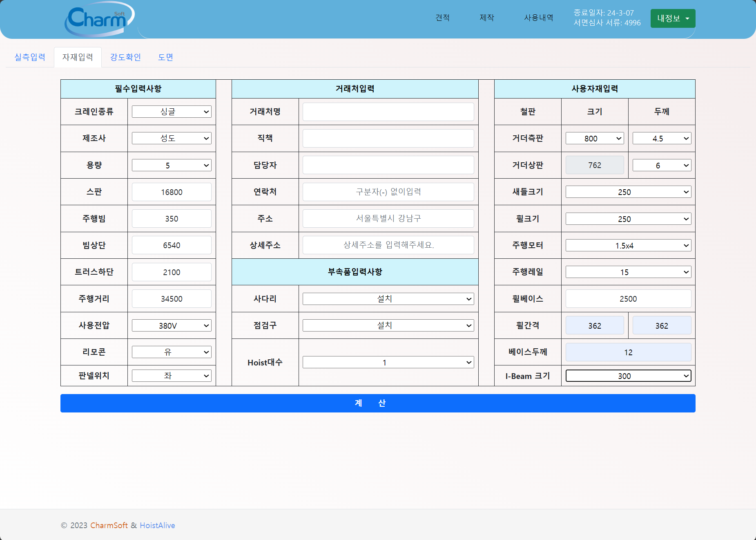The height and width of the screenshot is (540, 756).
Task: Open the 도면 tab
Action: (x=165, y=57)
